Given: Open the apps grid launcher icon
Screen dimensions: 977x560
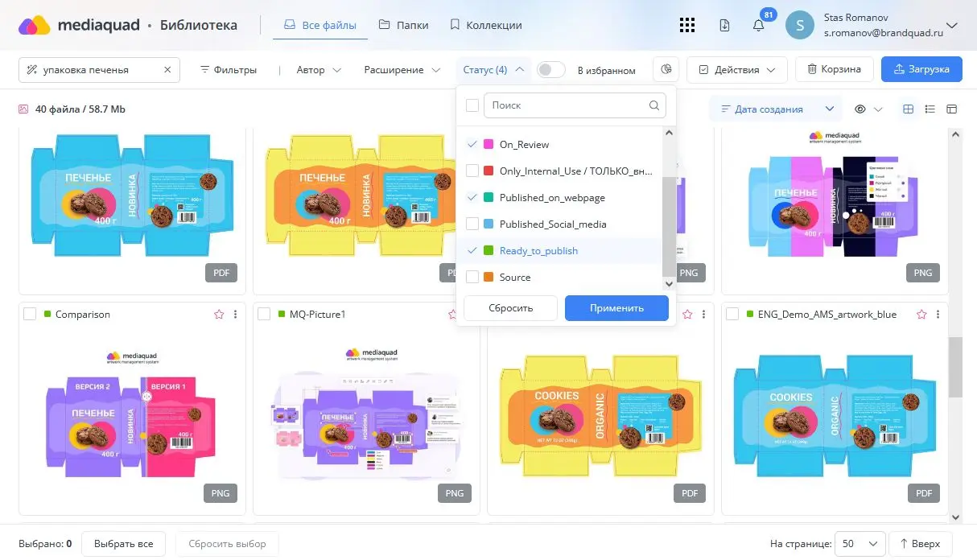Looking at the screenshot, I should click(687, 25).
